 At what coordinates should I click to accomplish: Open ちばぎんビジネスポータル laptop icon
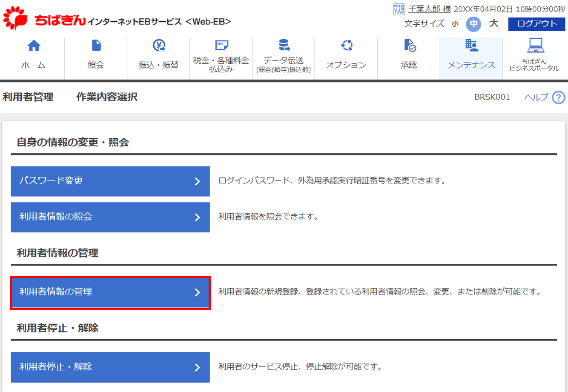pos(535,44)
